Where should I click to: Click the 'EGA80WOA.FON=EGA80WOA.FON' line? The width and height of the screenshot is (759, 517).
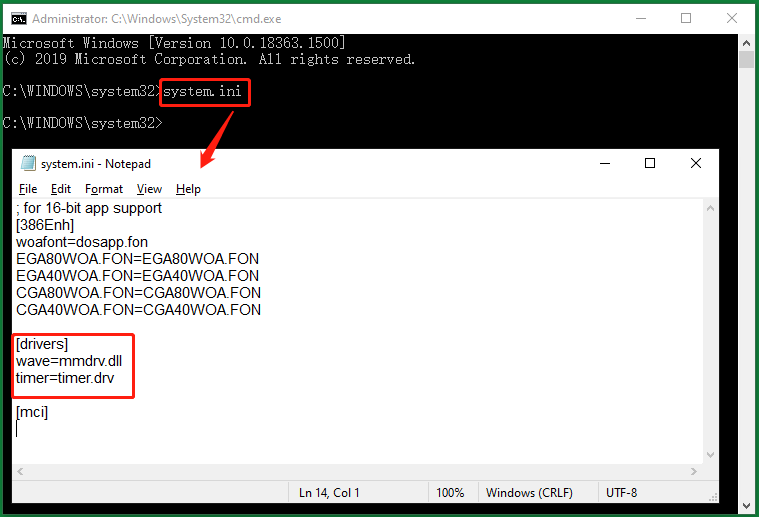(x=137, y=259)
